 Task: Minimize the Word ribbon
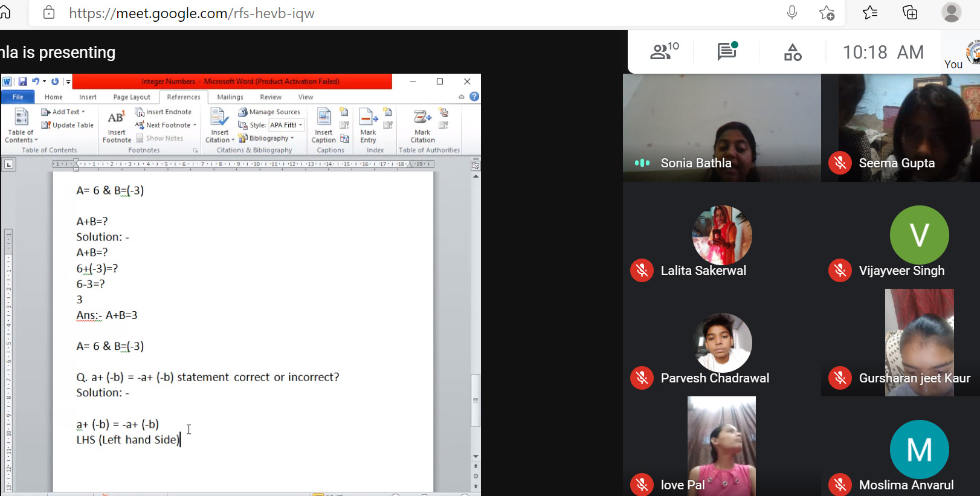point(462,97)
